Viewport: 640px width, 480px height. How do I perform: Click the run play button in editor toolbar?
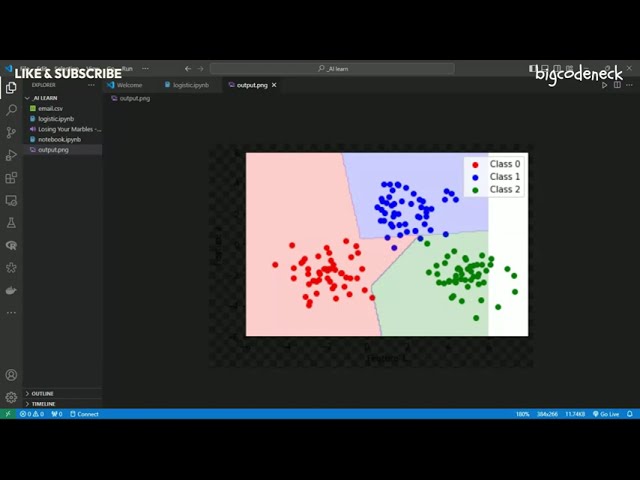(x=604, y=85)
